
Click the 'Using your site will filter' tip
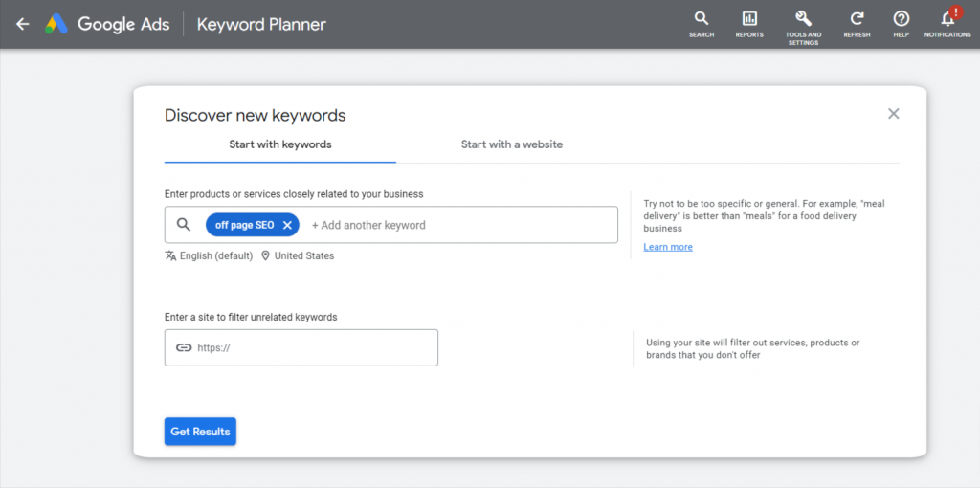[753, 349]
